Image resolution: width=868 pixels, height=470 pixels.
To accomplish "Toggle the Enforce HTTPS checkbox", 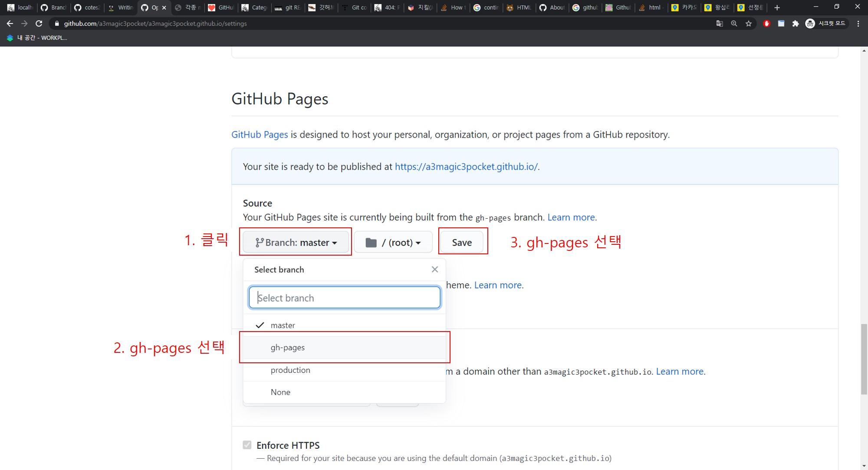I will [x=247, y=445].
